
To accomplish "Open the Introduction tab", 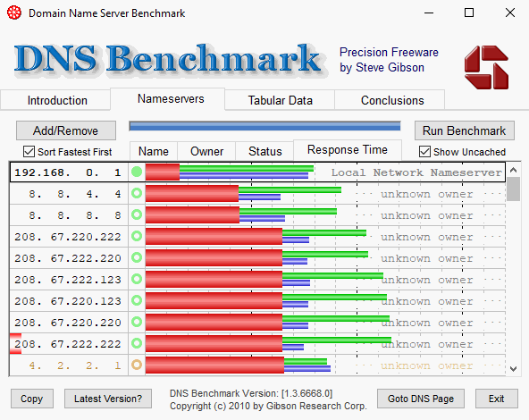I will tap(57, 100).
